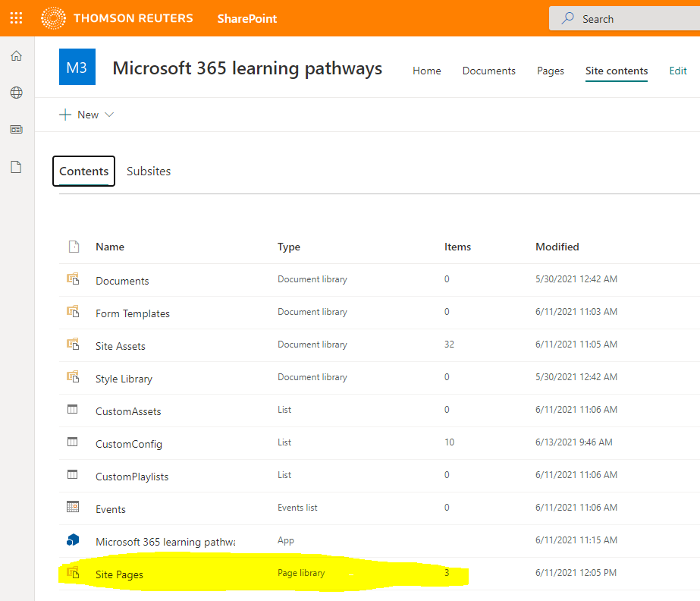Click the document page icon in the sidebar

(14, 166)
